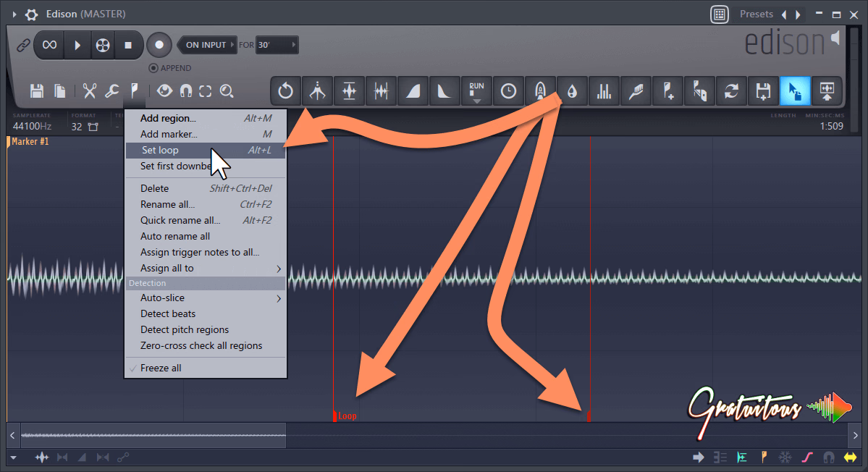868x472 pixels.
Task: Select Zero-cross check all regions
Action: pyautogui.click(x=206, y=346)
